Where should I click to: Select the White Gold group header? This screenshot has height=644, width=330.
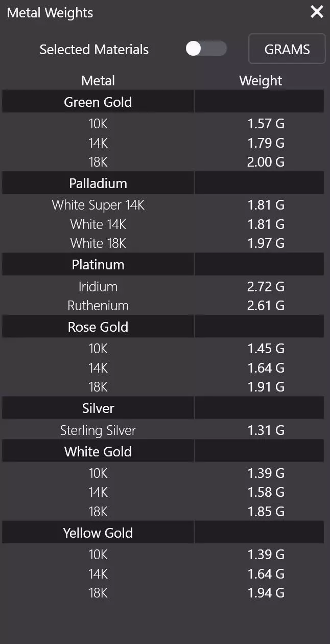[98, 452]
